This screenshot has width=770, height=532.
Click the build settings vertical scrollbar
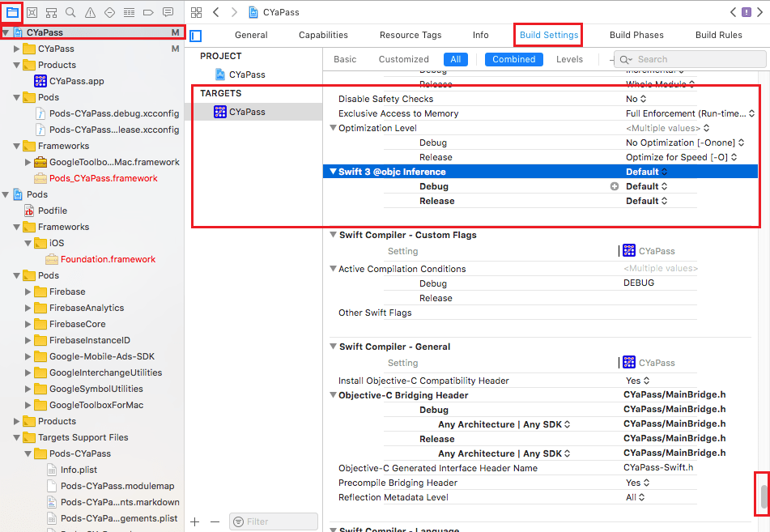pos(764,496)
